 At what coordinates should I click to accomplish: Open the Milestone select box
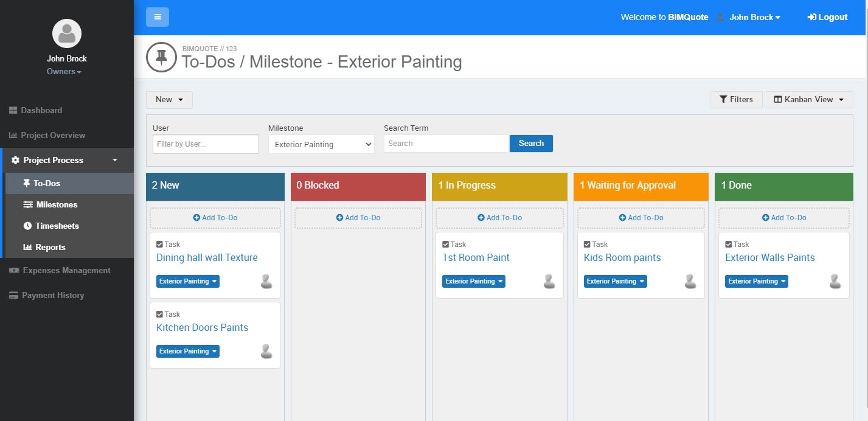pyautogui.click(x=321, y=144)
